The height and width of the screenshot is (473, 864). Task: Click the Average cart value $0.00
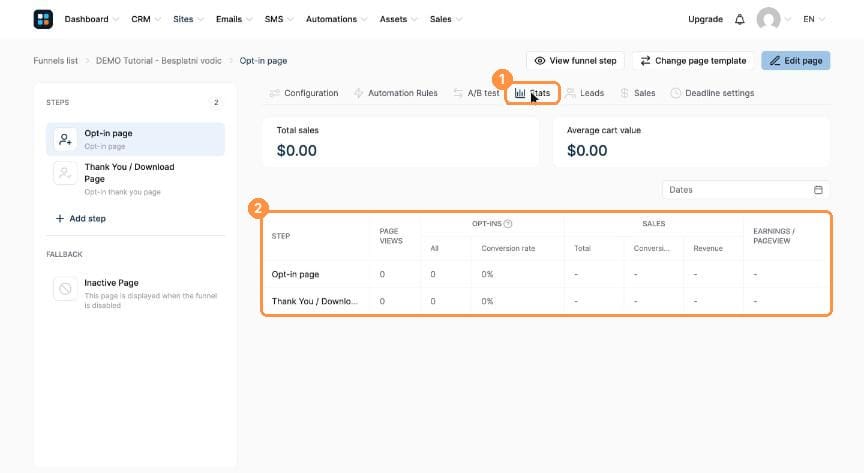tap(587, 150)
